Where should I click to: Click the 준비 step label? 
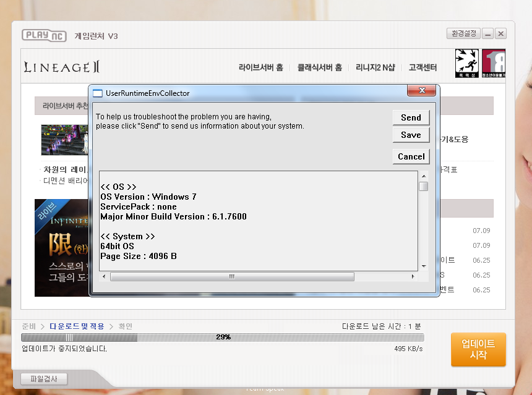tap(29, 326)
